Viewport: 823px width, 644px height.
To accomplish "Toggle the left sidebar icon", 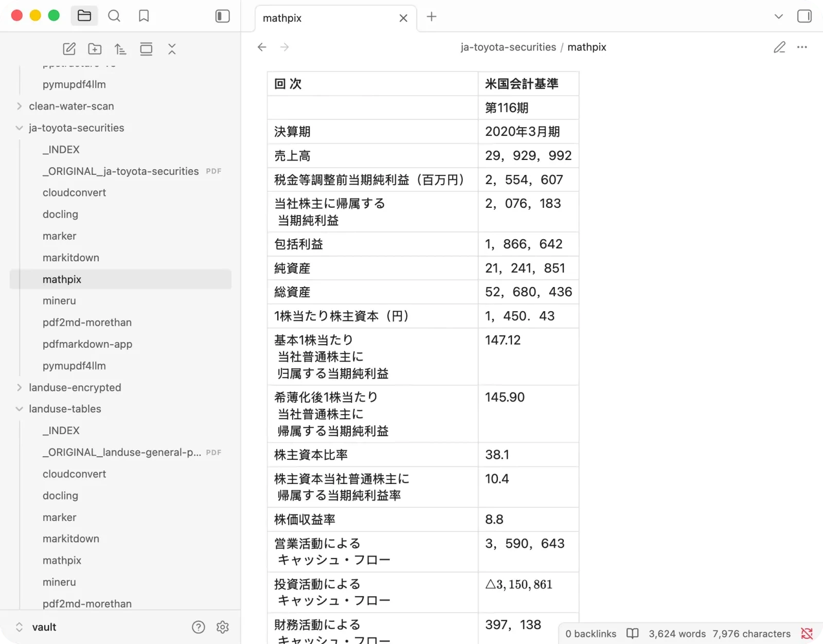I will 222,16.
